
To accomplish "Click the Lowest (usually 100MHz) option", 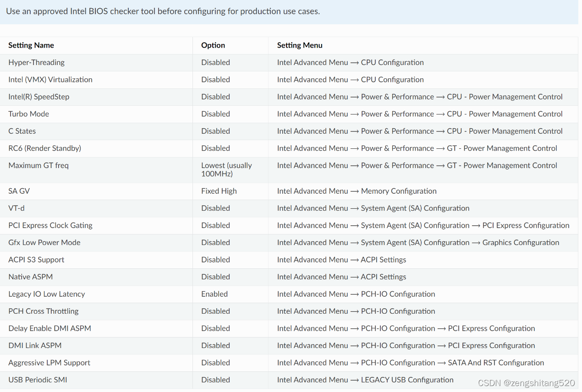I will click(x=226, y=169).
